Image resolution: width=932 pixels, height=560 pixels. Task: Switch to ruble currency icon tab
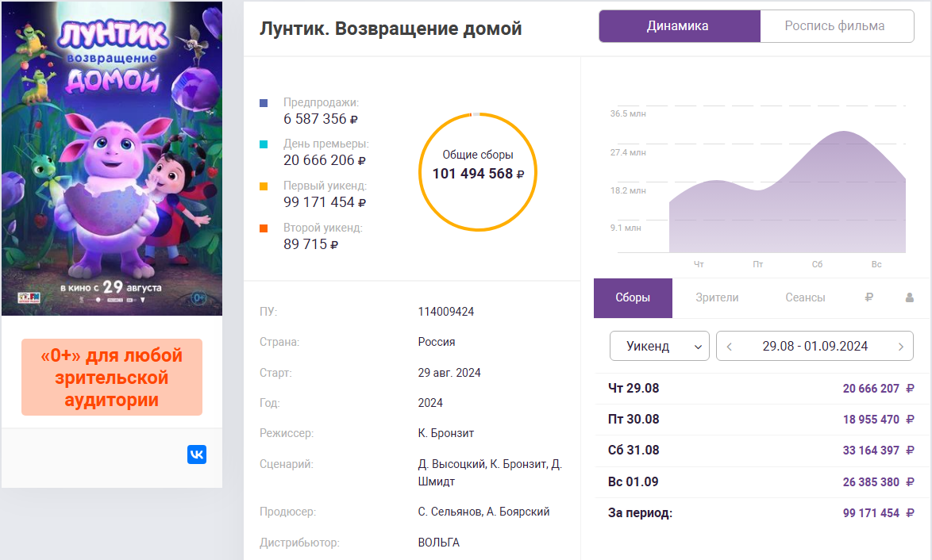pyautogui.click(x=868, y=297)
